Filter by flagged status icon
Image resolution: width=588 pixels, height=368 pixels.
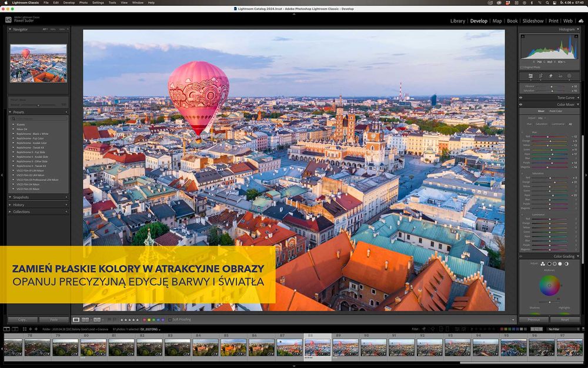[x=424, y=329]
